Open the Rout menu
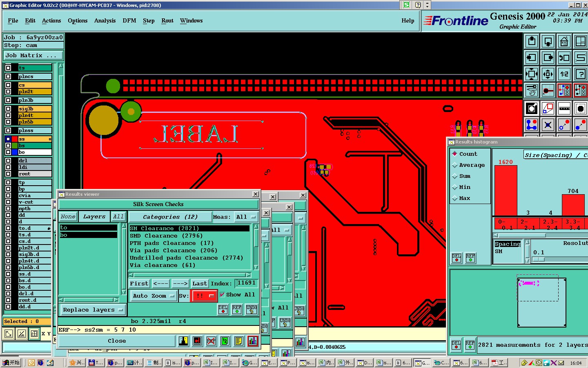588x368 pixels. click(167, 21)
